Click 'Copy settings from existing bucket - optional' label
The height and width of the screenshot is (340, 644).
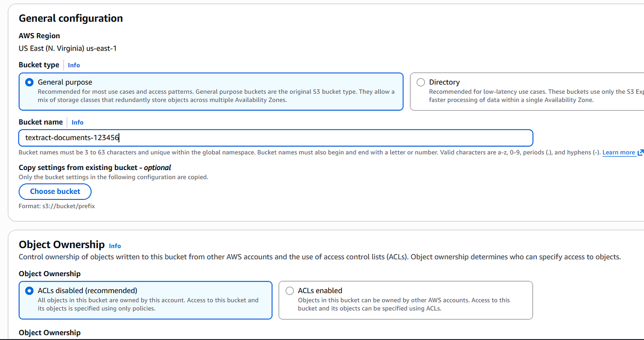pyautogui.click(x=95, y=168)
